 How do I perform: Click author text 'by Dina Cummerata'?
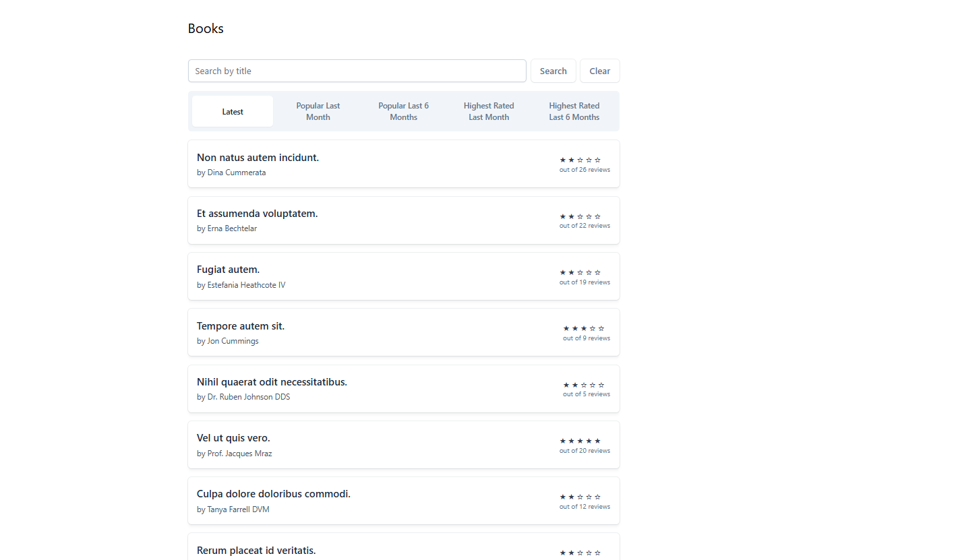pyautogui.click(x=231, y=173)
